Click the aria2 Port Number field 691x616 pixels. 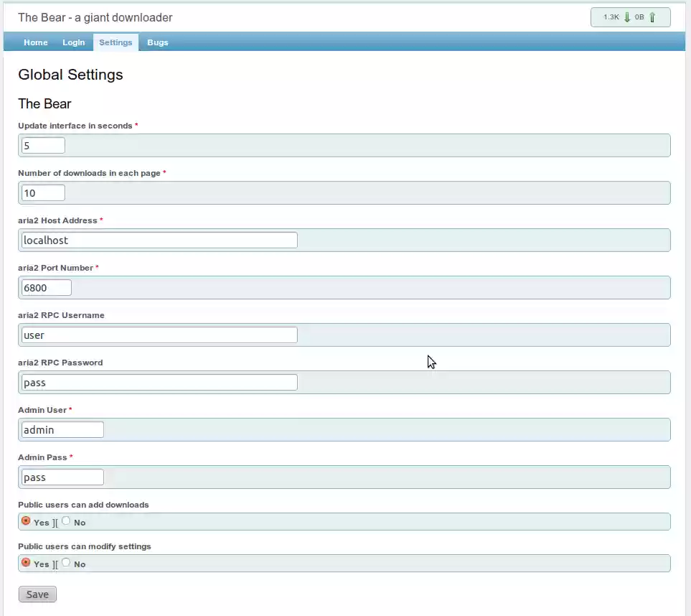(x=46, y=287)
